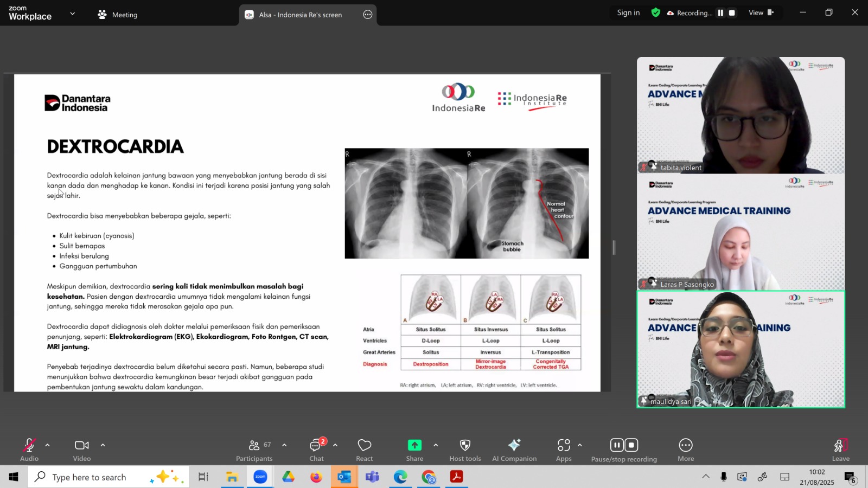Switch to the Meeting tab
The height and width of the screenshot is (488, 868).
pos(118,15)
